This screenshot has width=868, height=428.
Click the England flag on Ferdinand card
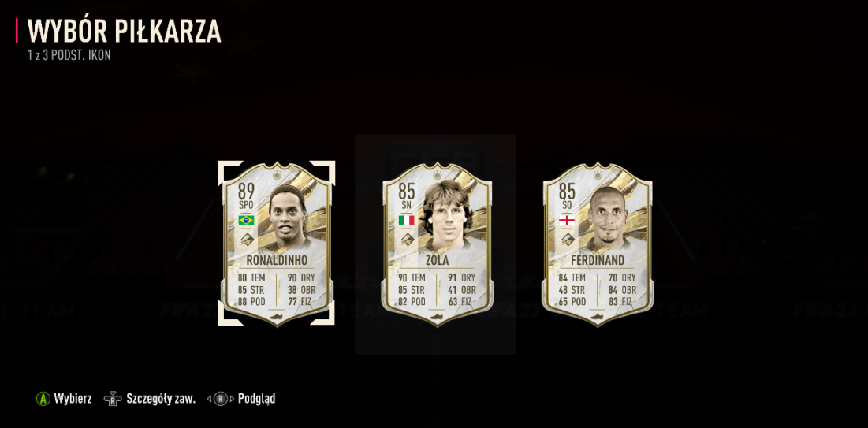pos(567,220)
